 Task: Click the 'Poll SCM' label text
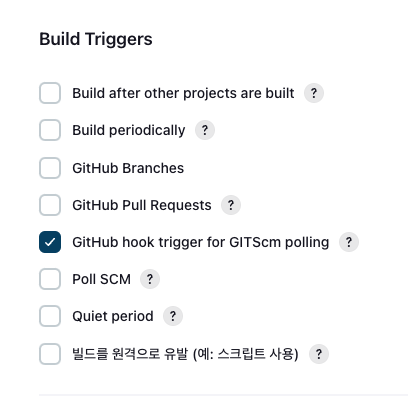[x=101, y=279]
